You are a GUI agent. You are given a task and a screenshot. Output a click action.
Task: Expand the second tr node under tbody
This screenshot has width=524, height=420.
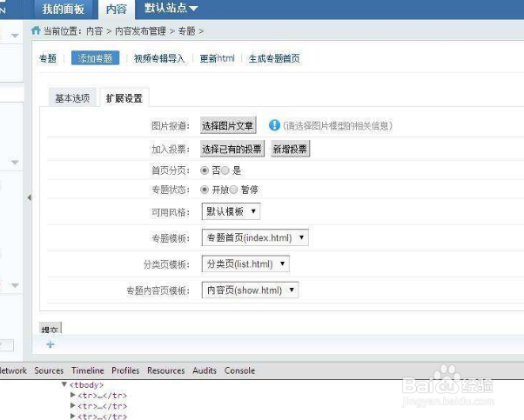point(73,405)
